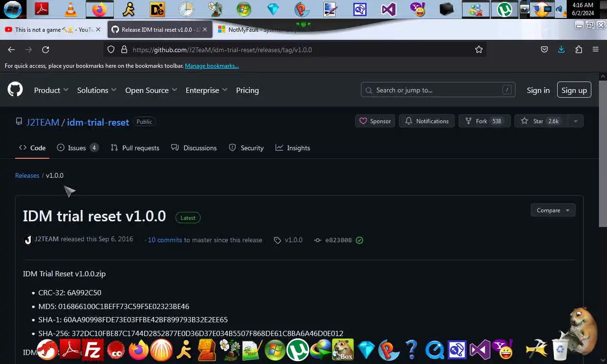Open the Pull requests tab

pyautogui.click(x=135, y=148)
